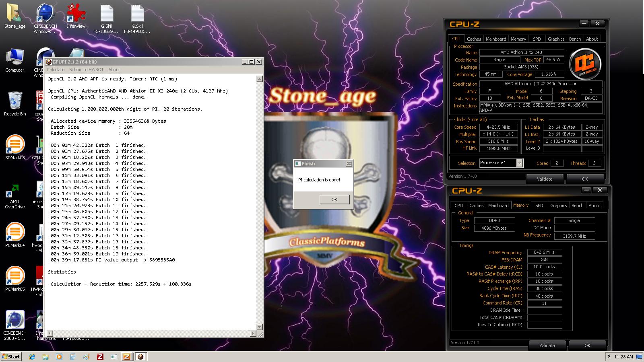The width and height of the screenshot is (644, 362).
Task: Launch CINEBENCH 2003 desktop shortcut
Action: 15,325
